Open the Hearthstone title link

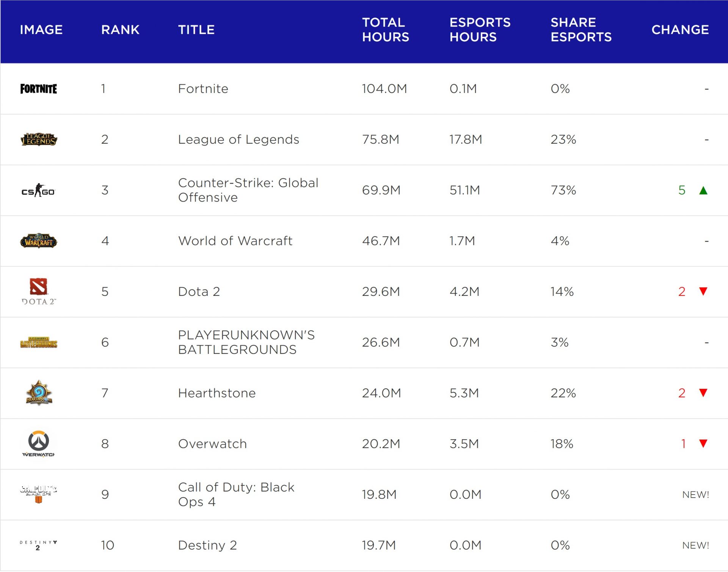pyautogui.click(x=217, y=393)
